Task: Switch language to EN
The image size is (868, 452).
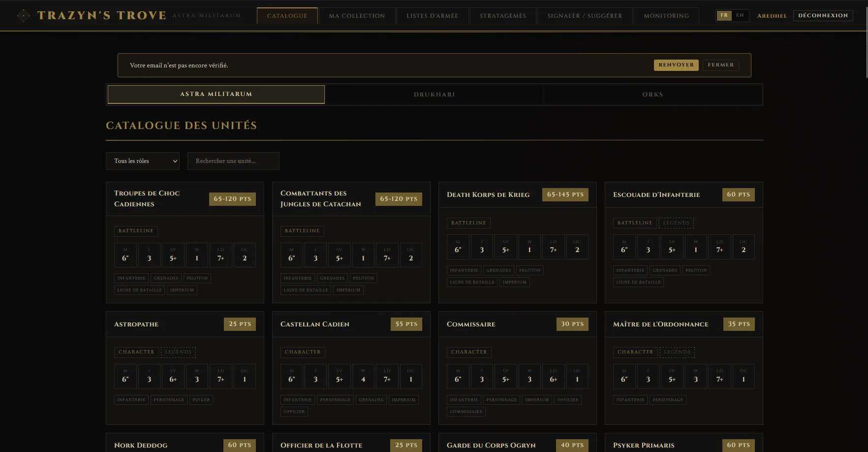Action: tap(740, 15)
